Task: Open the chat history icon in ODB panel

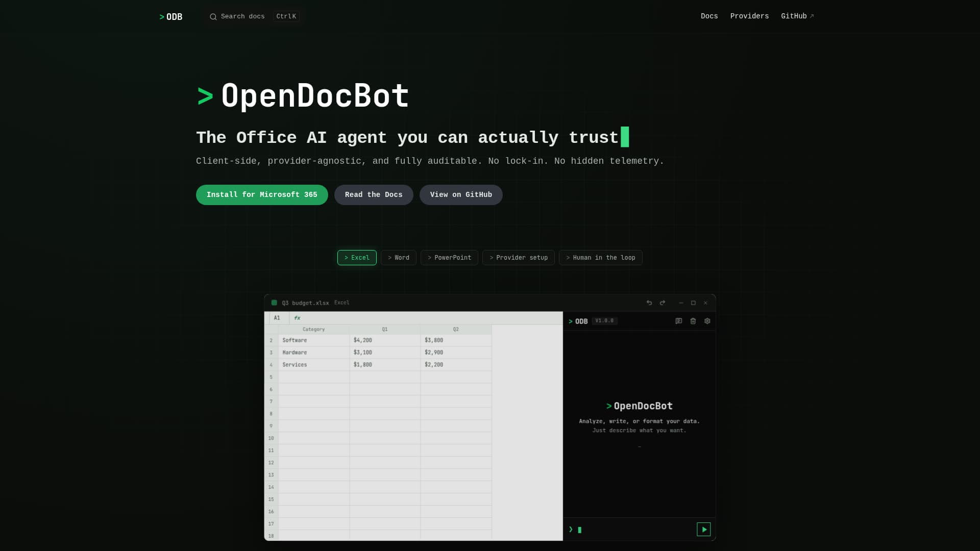Action: click(x=679, y=321)
